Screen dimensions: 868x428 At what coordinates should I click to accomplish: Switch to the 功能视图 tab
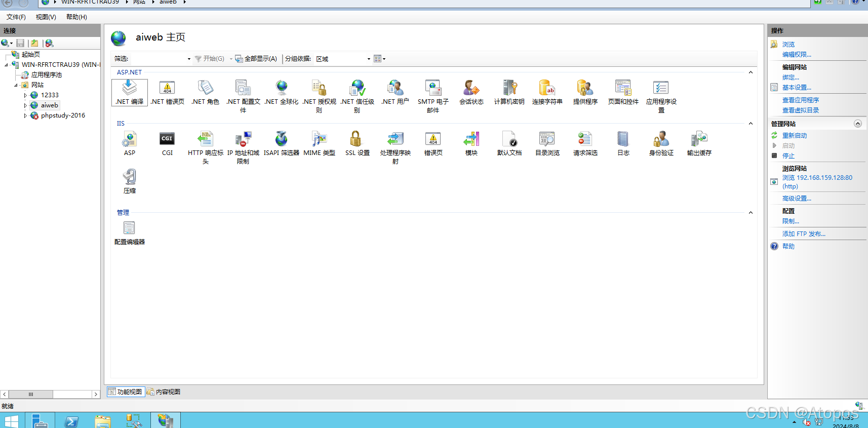coord(126,392)
